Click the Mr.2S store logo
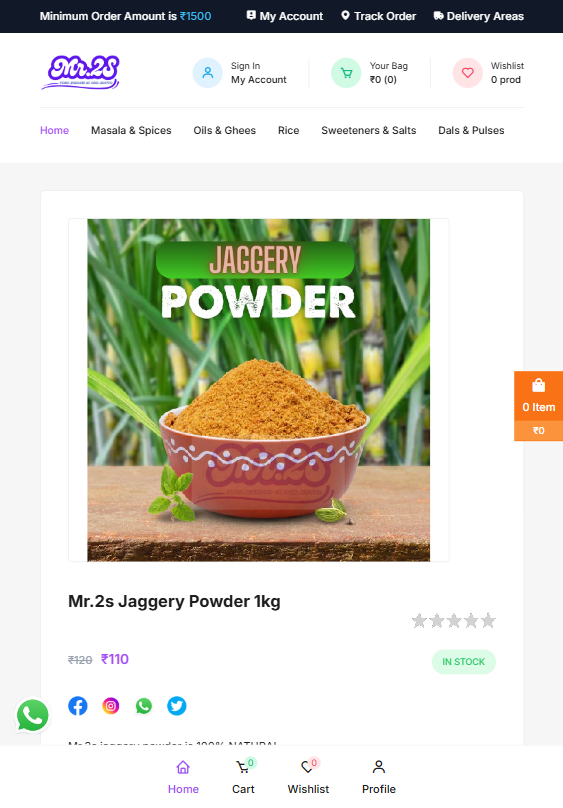This screenshot has height=808, width=563. pyautogui.click(x=80, y=72)
